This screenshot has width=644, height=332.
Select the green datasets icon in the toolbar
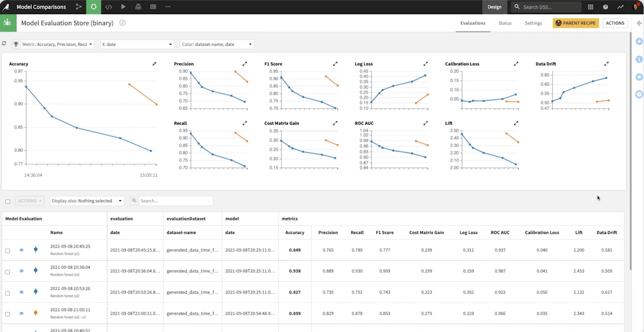point(94,7)
